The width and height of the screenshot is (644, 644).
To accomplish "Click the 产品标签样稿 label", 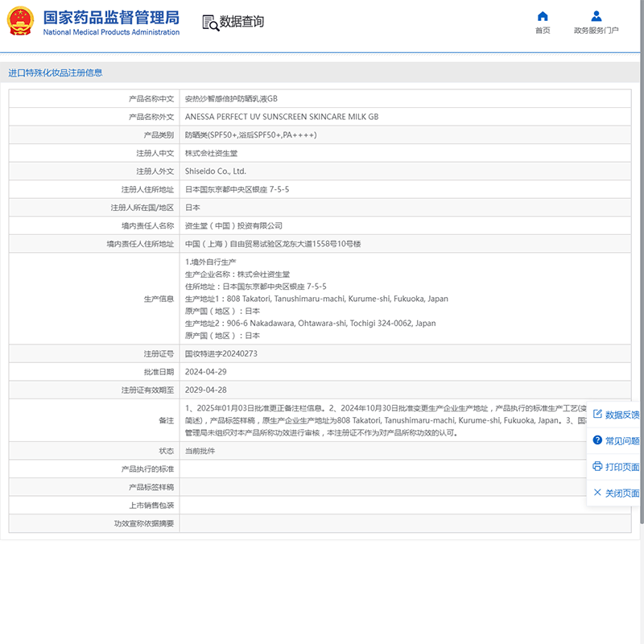I will click(151, 487).
